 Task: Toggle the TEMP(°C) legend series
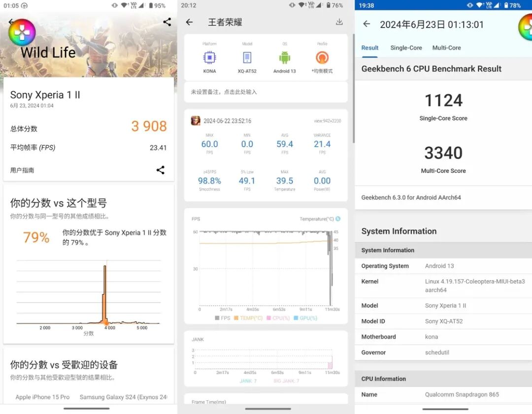point(248,318)
